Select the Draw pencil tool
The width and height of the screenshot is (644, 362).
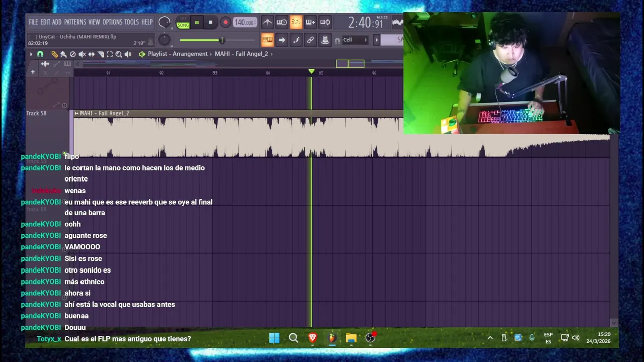[x=54, y=54]
